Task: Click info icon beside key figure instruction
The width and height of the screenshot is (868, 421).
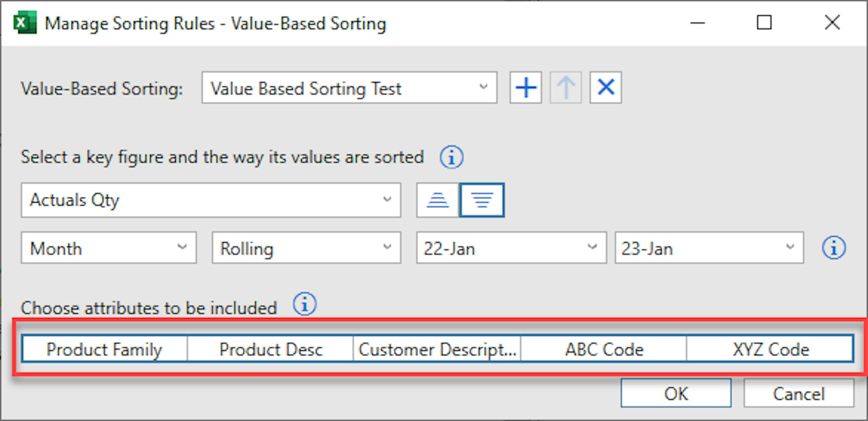Action: (x=451, y=157)
